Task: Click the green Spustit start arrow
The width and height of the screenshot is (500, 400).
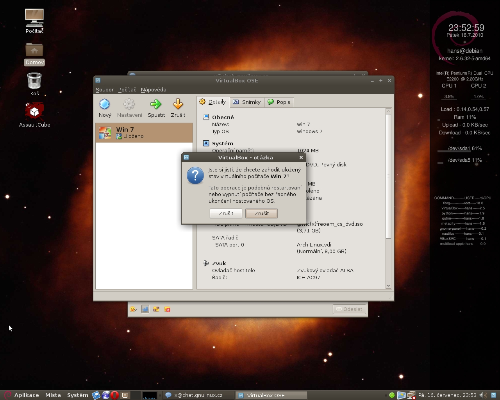Action: [156, 104]
